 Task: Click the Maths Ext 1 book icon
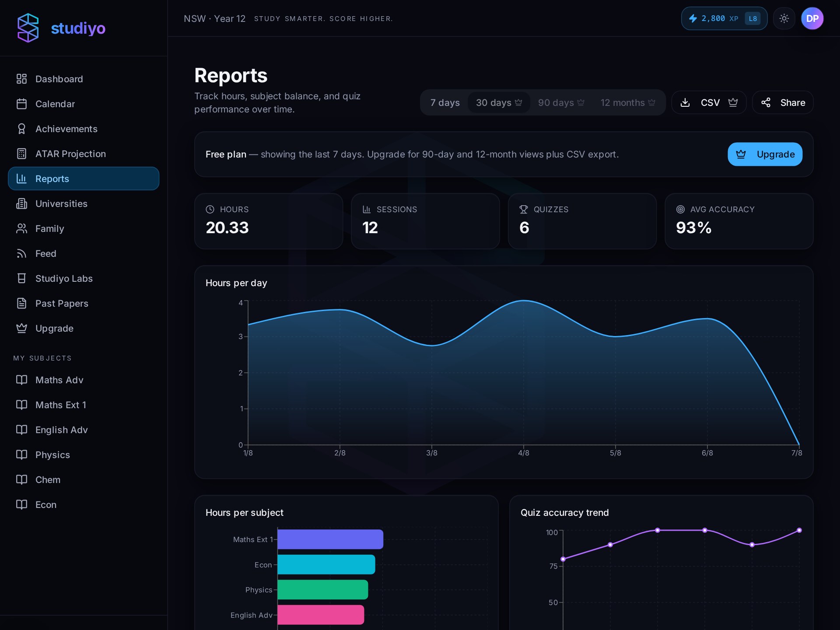(x=21, y=405)
